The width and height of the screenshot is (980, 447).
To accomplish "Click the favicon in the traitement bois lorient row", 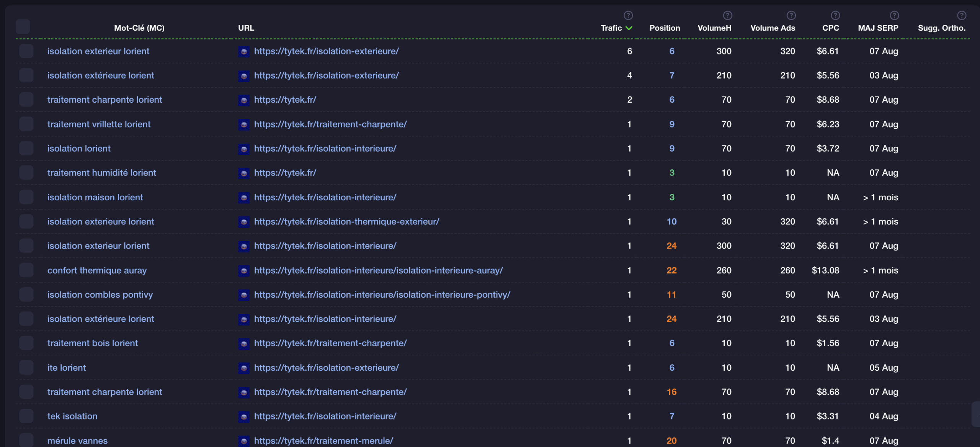I will point(243,344).
